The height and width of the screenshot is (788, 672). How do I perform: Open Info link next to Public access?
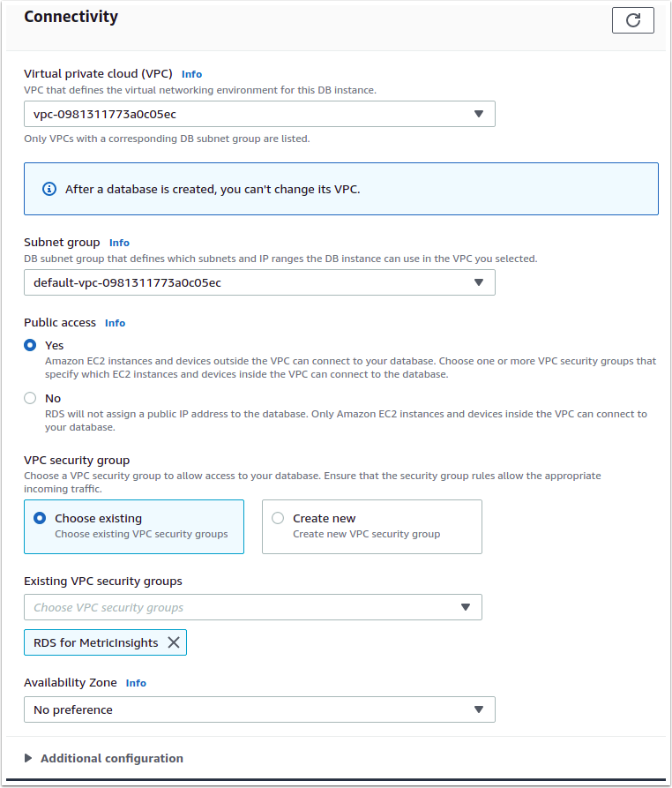pos(115,323)
